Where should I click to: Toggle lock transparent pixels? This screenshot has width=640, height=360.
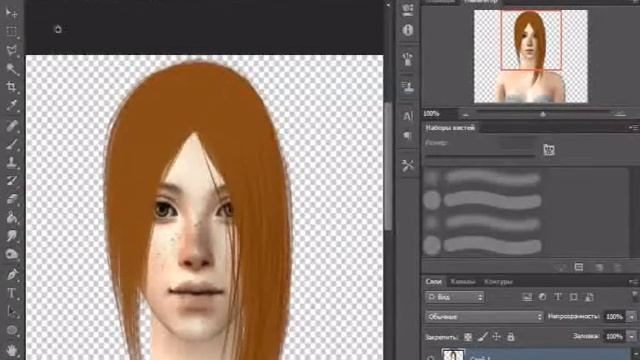[468, 337]
